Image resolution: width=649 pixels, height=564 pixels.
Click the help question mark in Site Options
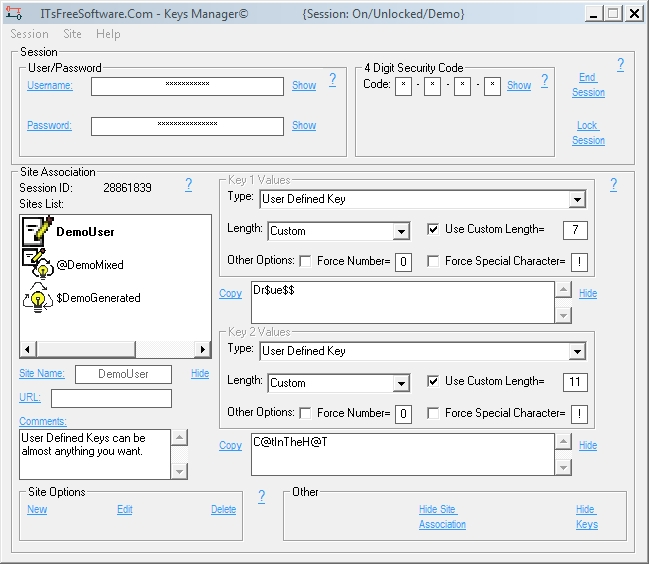tap(262, 496)
